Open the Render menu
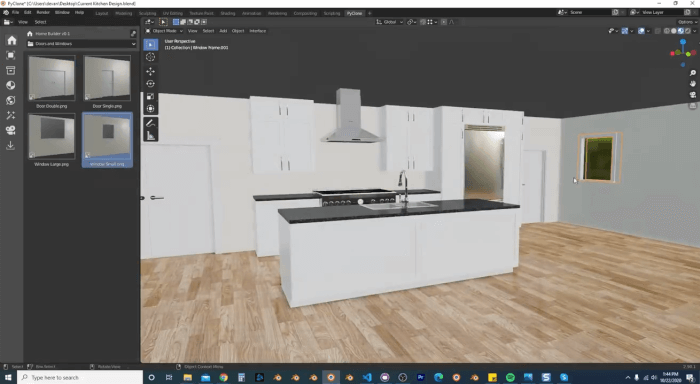 [x=43, y=13]
